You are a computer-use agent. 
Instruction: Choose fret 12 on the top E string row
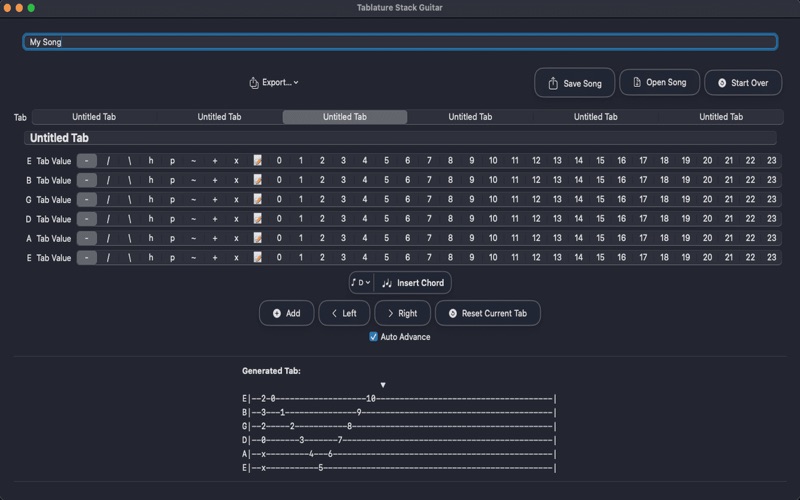coord(536,161)
